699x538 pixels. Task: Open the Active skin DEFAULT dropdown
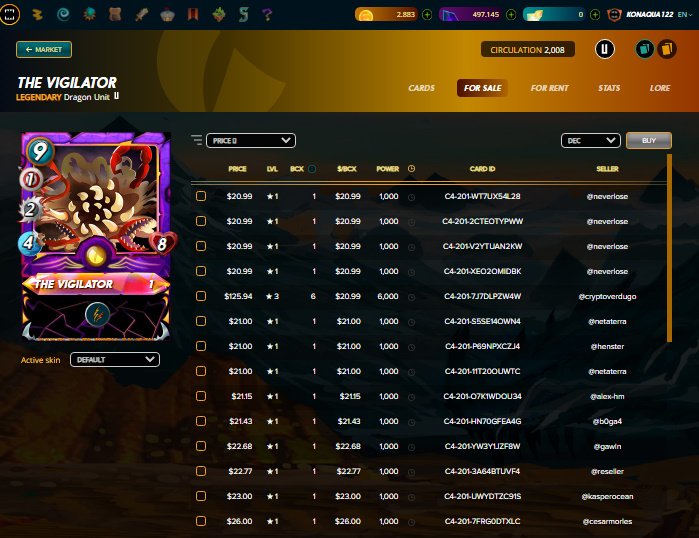point(115,360)
